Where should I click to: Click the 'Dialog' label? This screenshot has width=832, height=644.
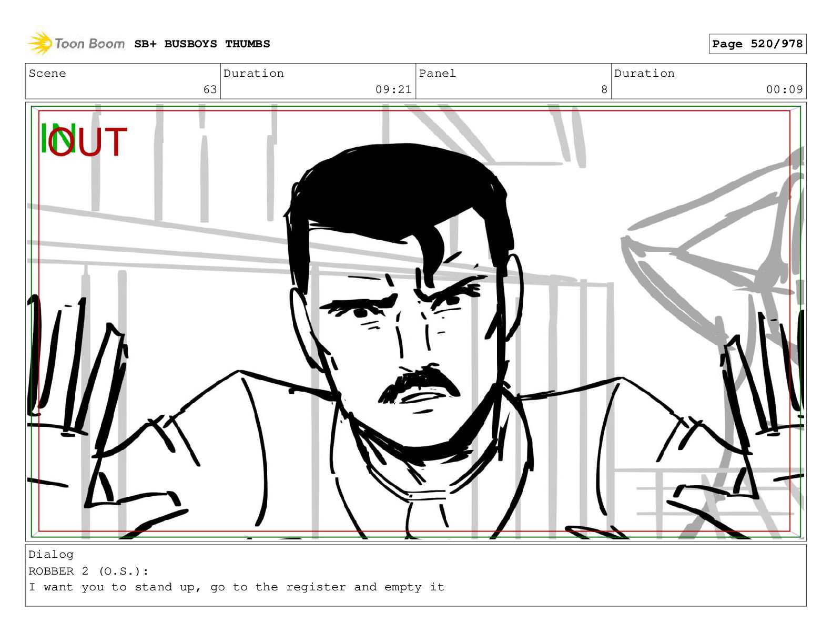[51, 555]
